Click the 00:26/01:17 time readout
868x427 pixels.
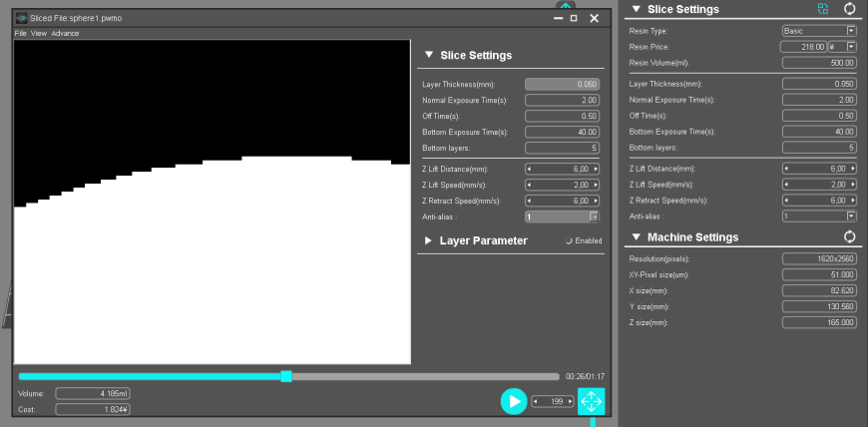pyautogui.click(x=585, y=376)
